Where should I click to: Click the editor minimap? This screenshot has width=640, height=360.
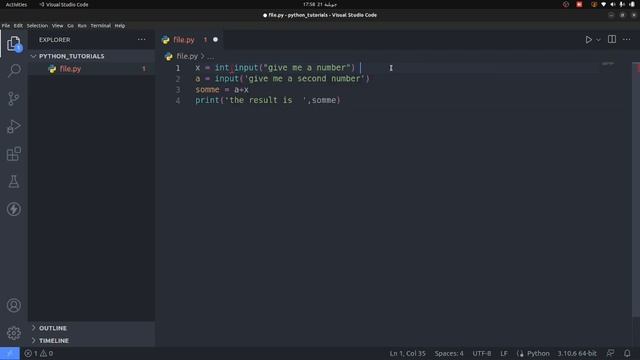(608, 64)
